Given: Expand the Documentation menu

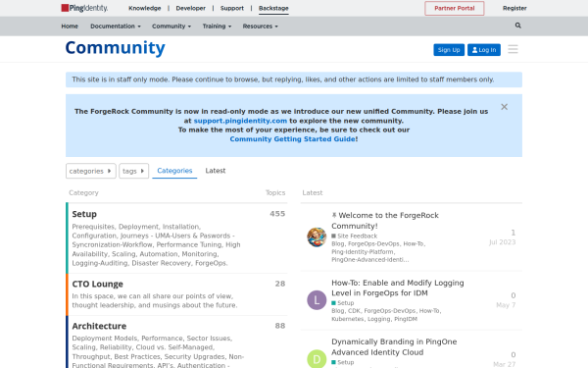Looking at the screenshot, I should coord(116,26).
